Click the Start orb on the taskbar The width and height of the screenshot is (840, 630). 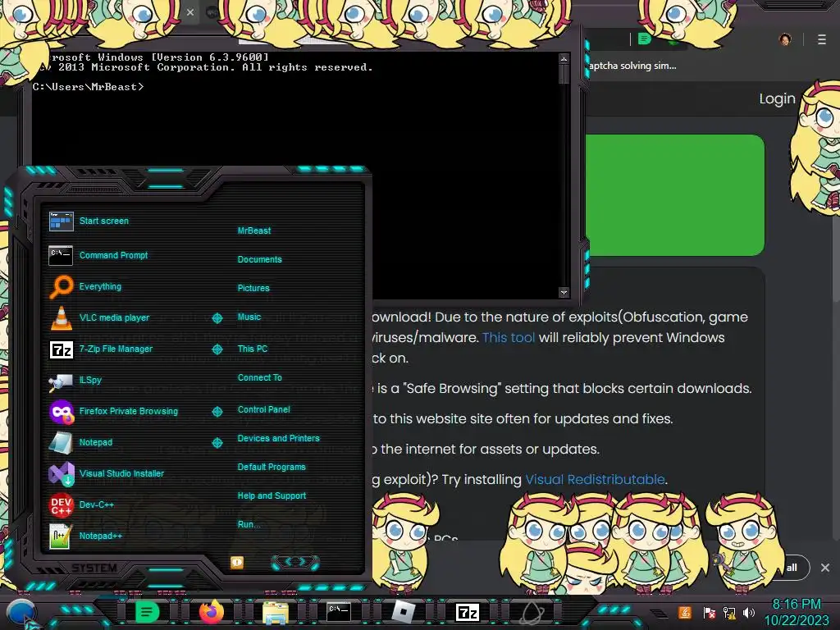click(x=21, y=614)
